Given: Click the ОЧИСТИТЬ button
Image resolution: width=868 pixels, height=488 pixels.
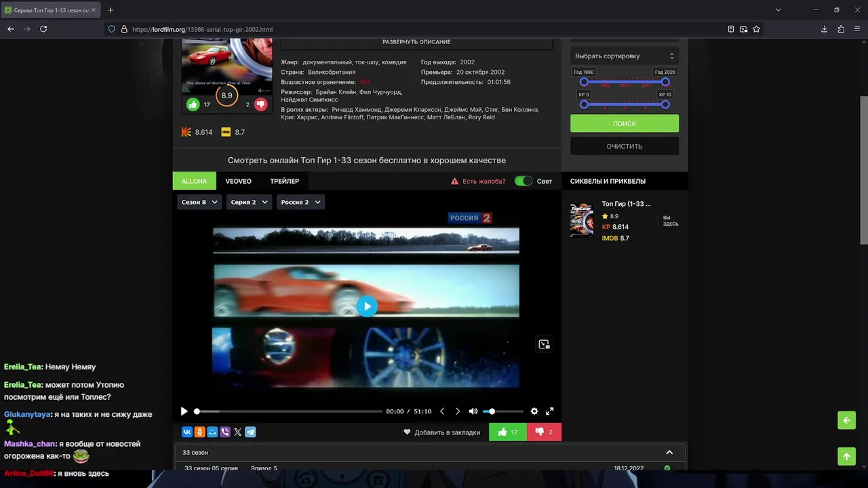Looking at the screenshot, I should 625,146.
